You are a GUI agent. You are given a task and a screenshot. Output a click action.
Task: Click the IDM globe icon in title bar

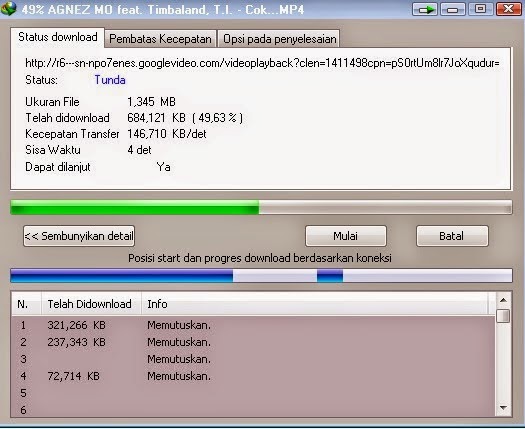click(x=8, y=8)
